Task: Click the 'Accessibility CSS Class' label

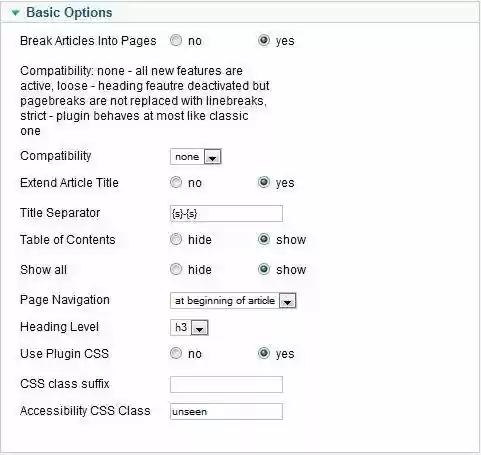Action: click(85, 411)
